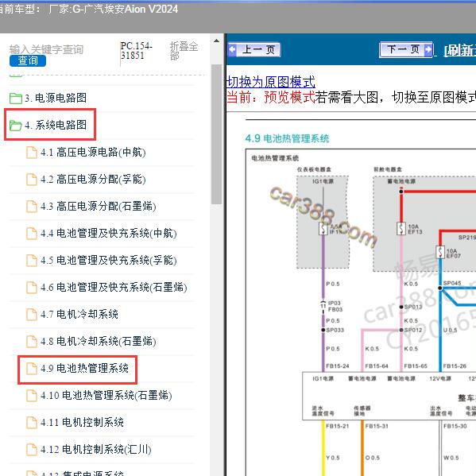Click the 4.9 电池热管理系统 diagram heading
The height and width of the screenshot is (476, 476).
tap(287, 138)
